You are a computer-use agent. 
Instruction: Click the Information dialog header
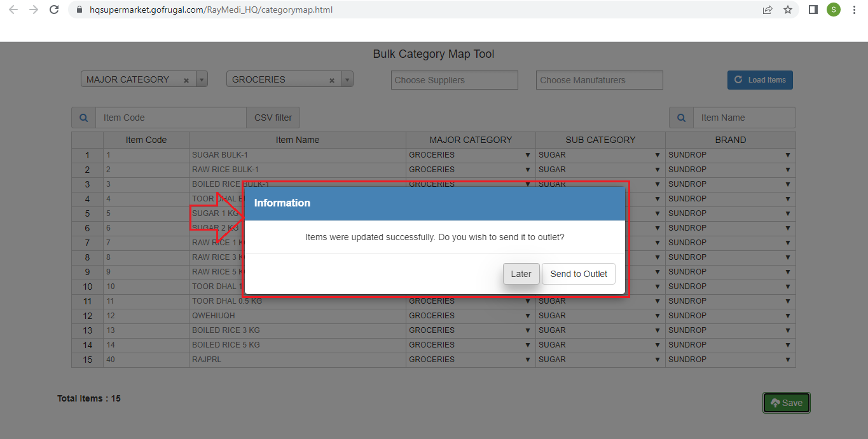(x=435, y=203)
